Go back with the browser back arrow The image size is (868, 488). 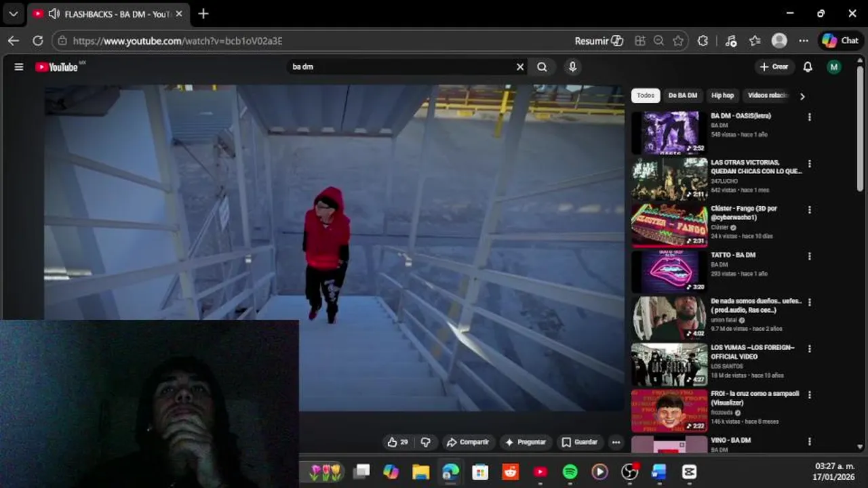click(14, 41)
